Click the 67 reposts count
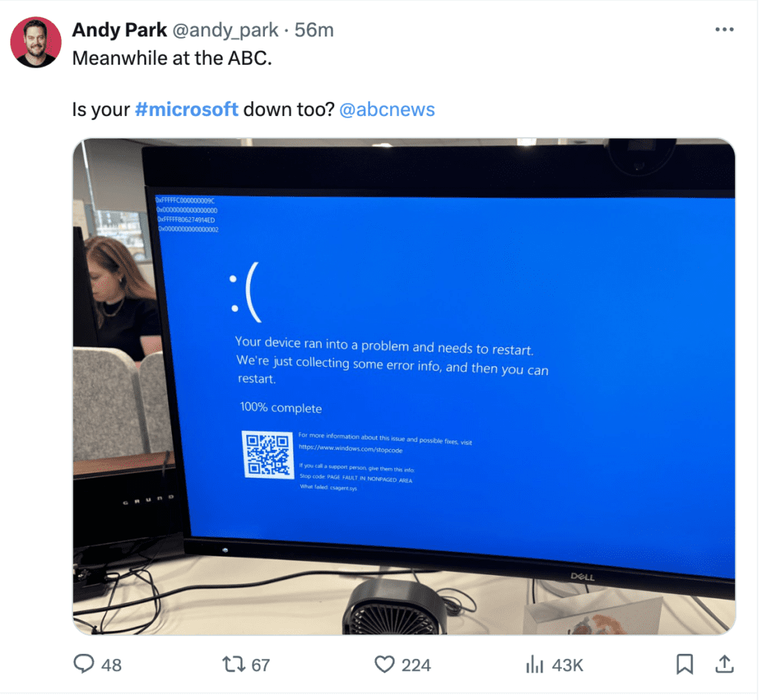This screenshot has height=700, width=762. tap(260, 665)
